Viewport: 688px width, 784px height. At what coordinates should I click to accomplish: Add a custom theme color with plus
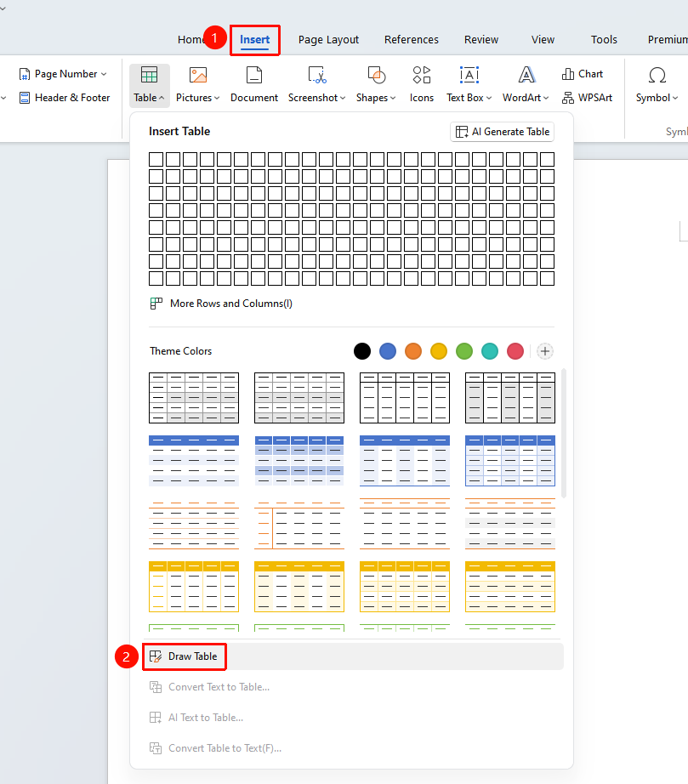(545, 351)
